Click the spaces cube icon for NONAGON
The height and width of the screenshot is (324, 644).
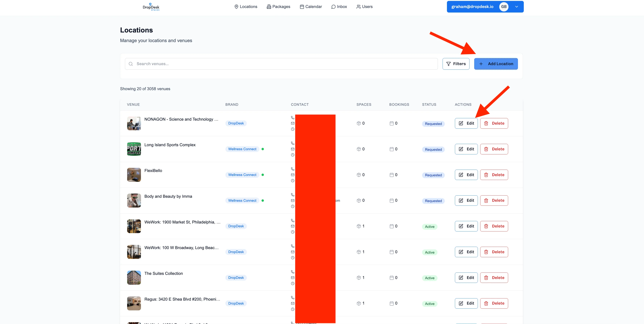359,123
